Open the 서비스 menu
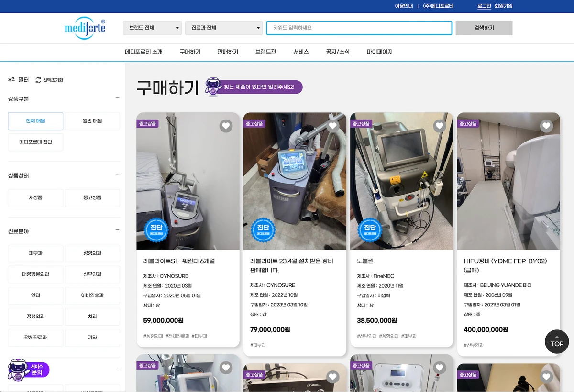This screenshot has width=574, height=392. click(x=301, y=52)
